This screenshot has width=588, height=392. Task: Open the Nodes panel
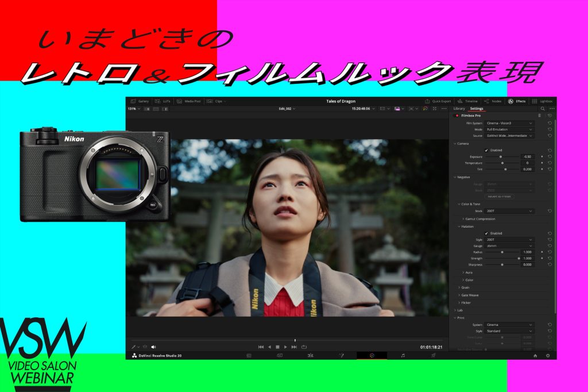[493, 101]
